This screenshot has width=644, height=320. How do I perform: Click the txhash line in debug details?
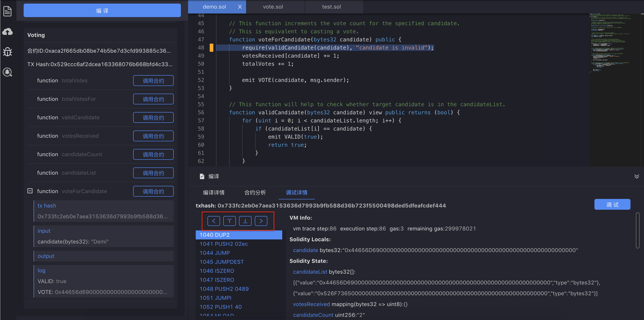(321, 206)
